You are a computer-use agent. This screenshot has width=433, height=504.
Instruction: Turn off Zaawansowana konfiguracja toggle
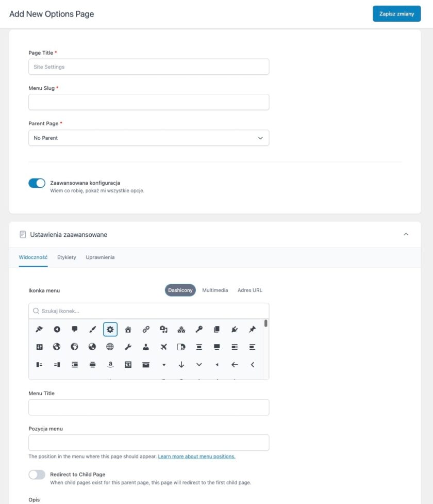click(37, 183)
